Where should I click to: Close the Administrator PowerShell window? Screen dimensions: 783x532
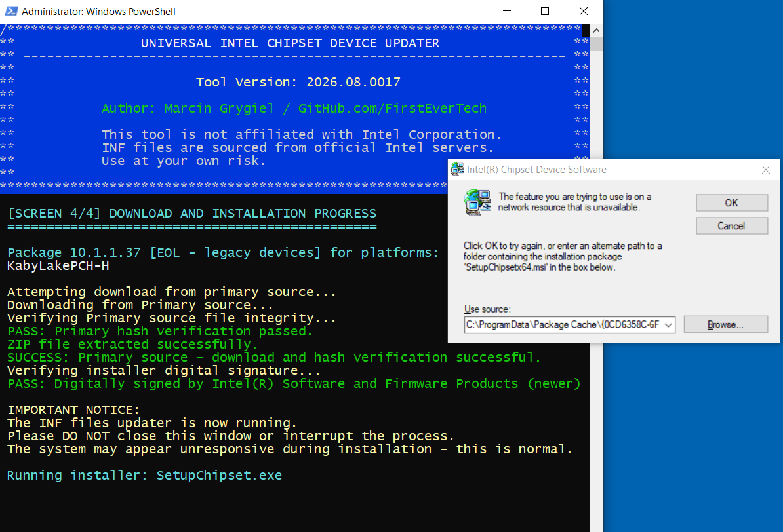[x=583, y=11]
